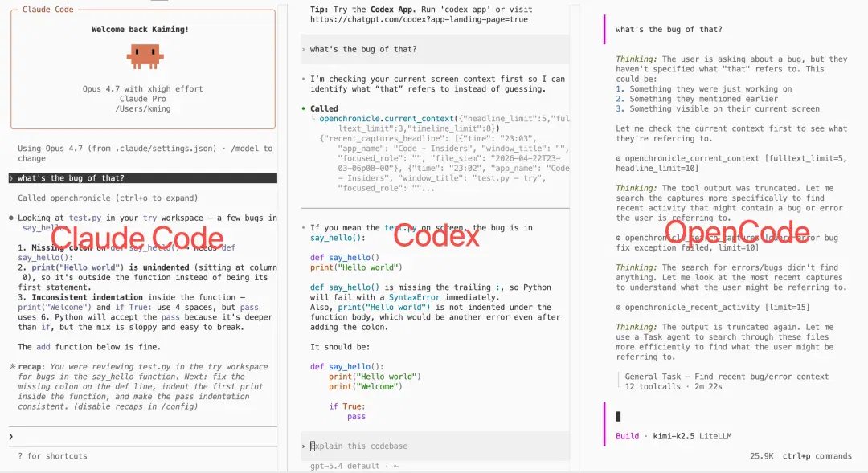The image size is (868, 473).
Task: Expand the 'Called openchronicle' collapsed line
Action: click(108, 198)
